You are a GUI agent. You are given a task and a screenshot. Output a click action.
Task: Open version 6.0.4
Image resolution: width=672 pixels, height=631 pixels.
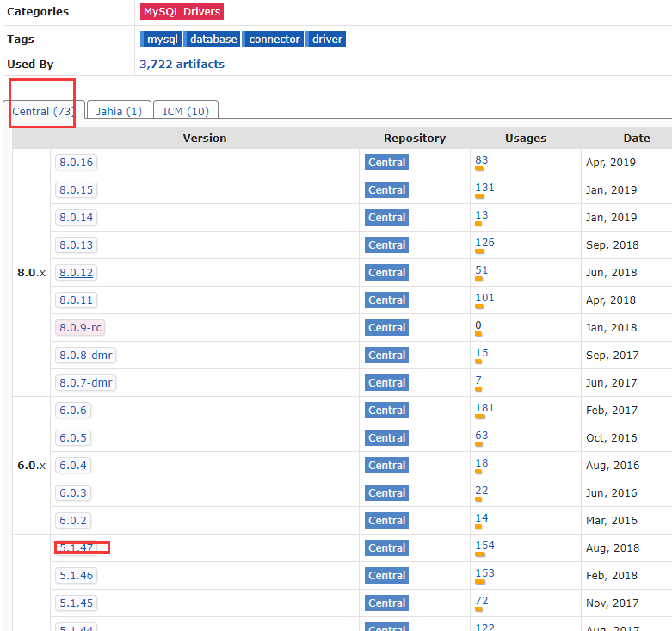[x=73, y=465]
